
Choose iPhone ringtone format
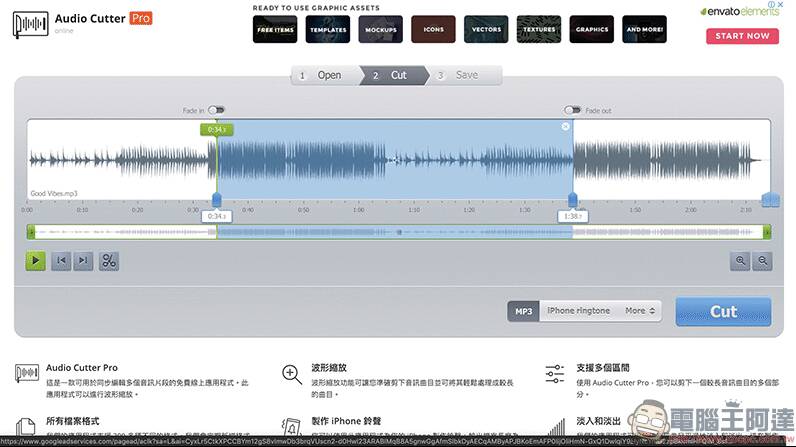click(x=578, y=311)
